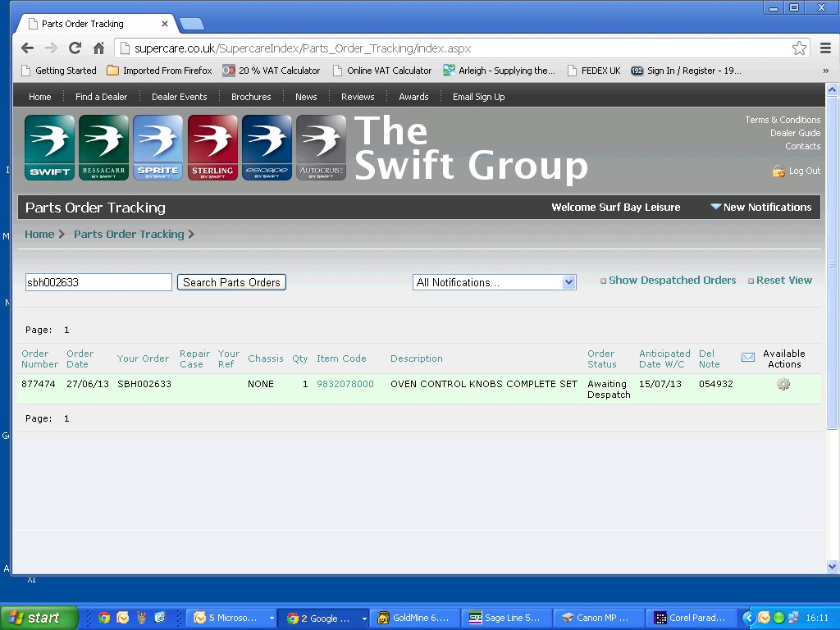This screenshot has width=840, height=630.
Task: Select the OVEN CONTROL KNOBS COMPLETE SET description
Action: (484, 384)
